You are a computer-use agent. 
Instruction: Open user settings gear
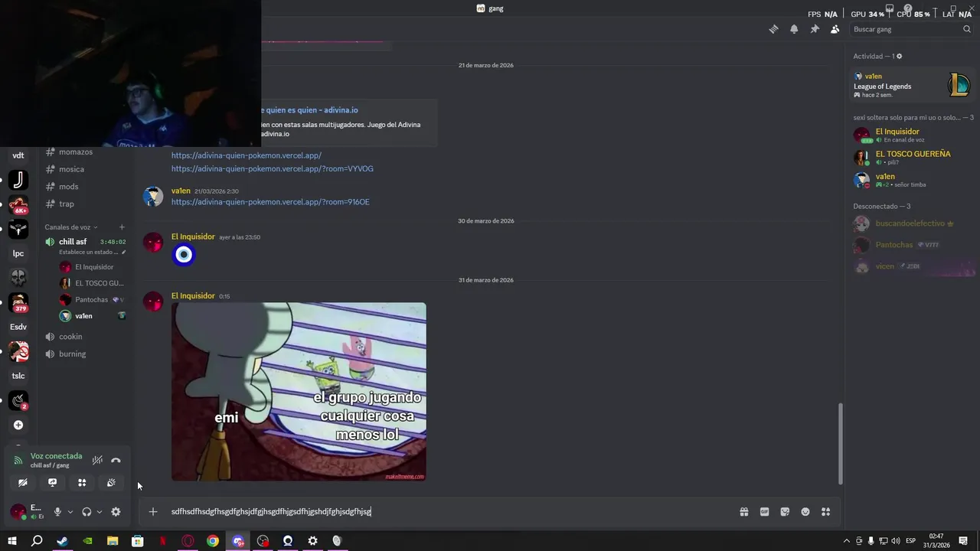116,512
